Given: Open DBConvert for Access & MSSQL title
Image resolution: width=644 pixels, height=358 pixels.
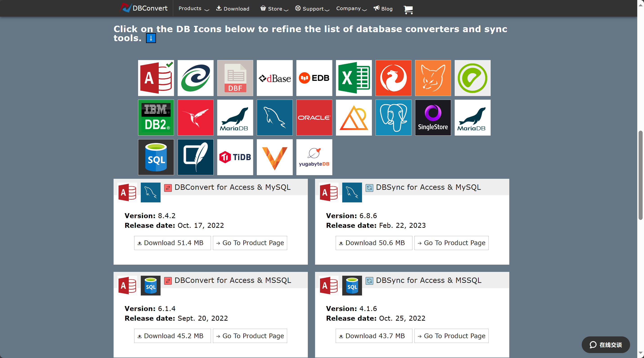Looking at the screenshot, I should (233, 280).
